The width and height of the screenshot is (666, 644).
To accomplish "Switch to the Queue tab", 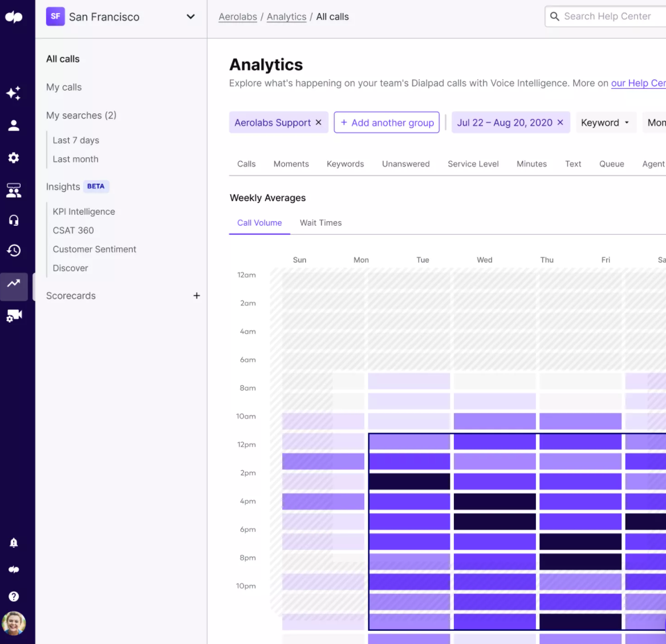I will [x=612, y=164].
